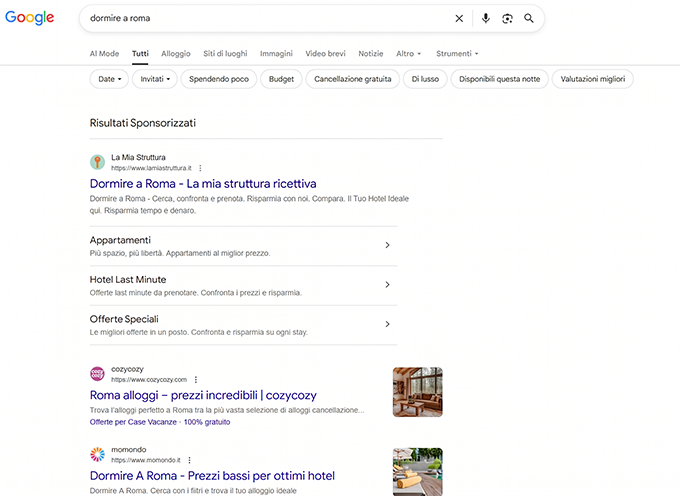Open the Date filter dropdown
This screenshot has width=680, height=496.
pos(109,79)
